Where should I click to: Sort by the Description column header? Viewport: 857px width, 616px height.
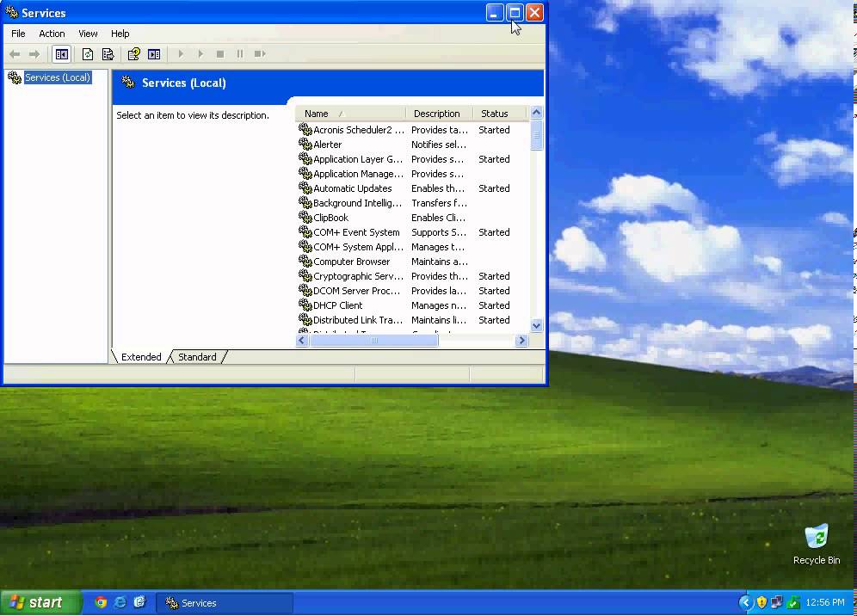pyautogui.click(x=439, y=114)
